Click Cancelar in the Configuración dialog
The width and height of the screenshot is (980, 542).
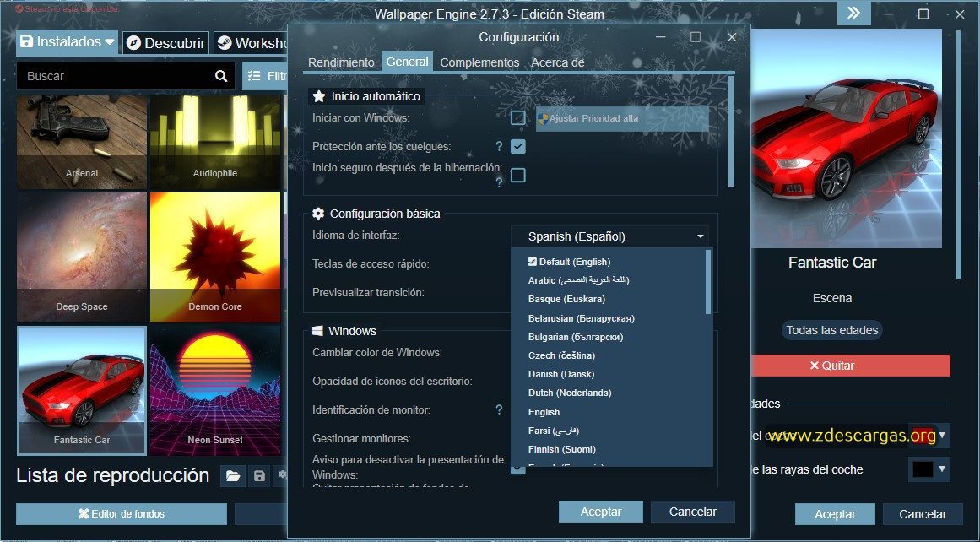click(x=692, y=512)
